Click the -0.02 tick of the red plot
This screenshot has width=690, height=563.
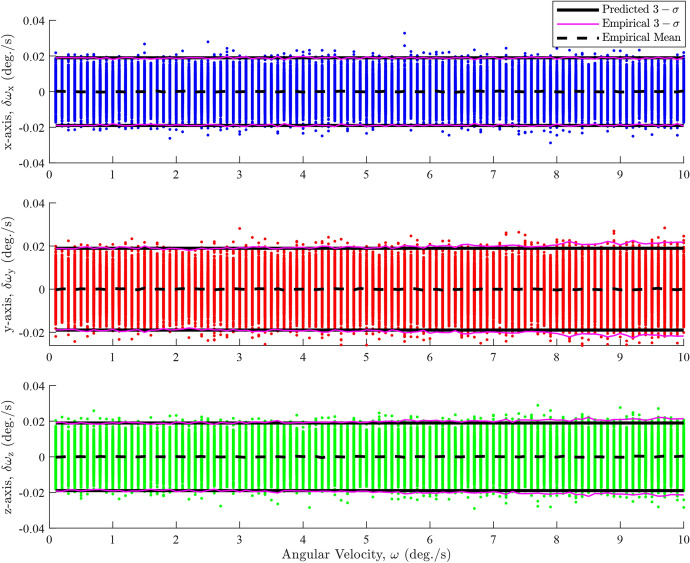click(32, 332)
